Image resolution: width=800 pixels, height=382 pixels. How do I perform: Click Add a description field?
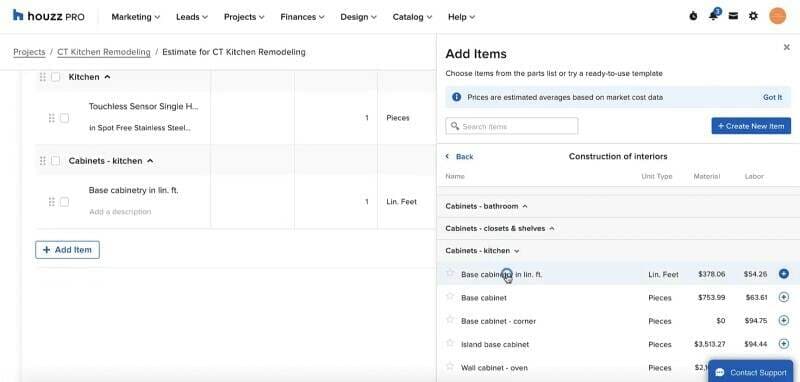point(120,212)
